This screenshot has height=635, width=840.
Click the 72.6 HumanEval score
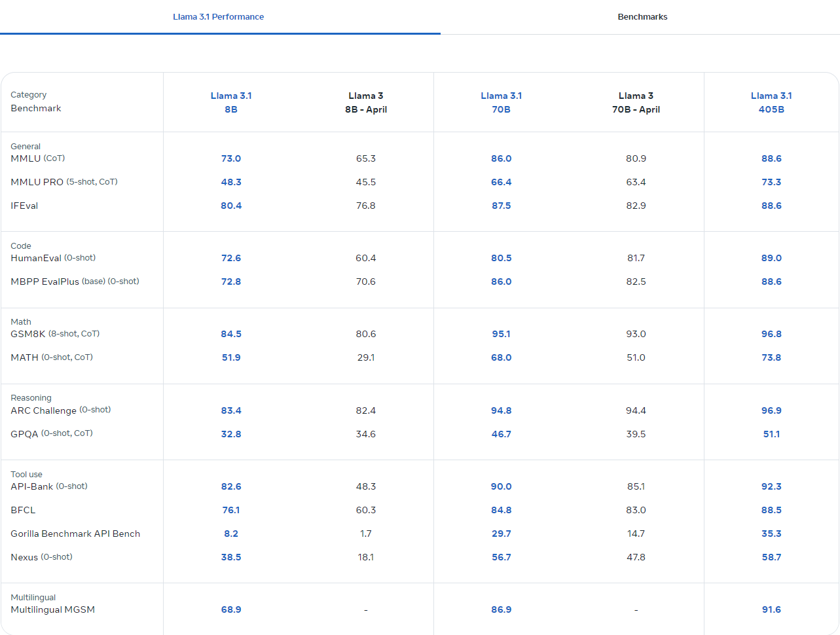231,258
